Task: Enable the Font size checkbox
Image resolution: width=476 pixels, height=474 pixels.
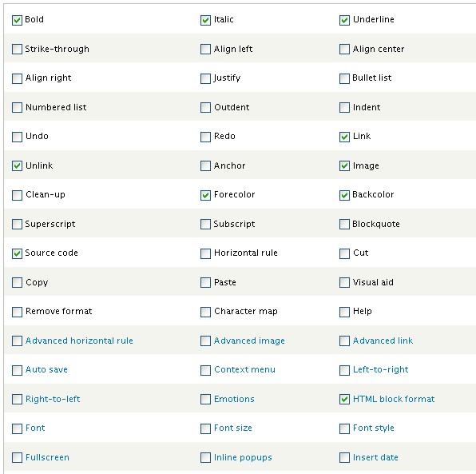Action: 205,428
